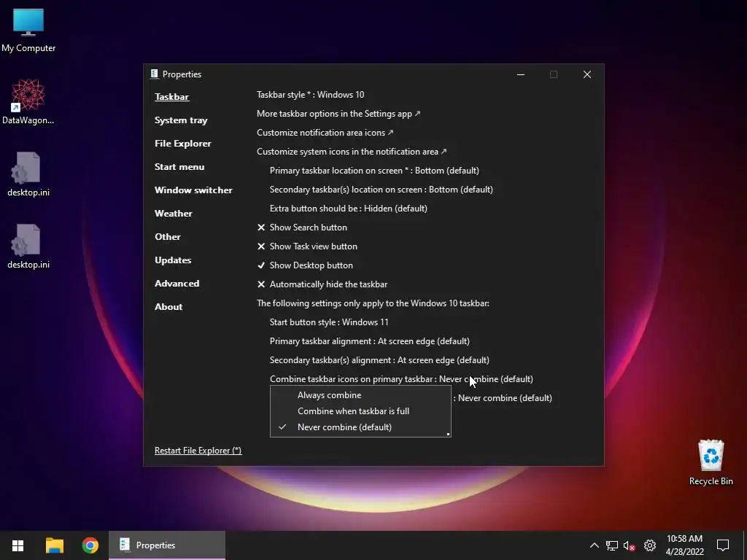The width and height of the screenshot is (747, 560).
Task: Select the DataWagon desktop shortcut
Action: click(x=28, y=101)
